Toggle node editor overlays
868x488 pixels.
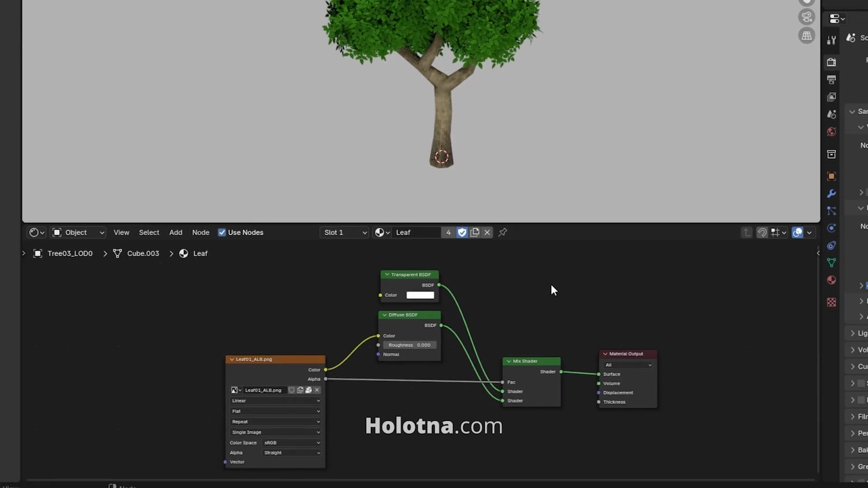797,232
